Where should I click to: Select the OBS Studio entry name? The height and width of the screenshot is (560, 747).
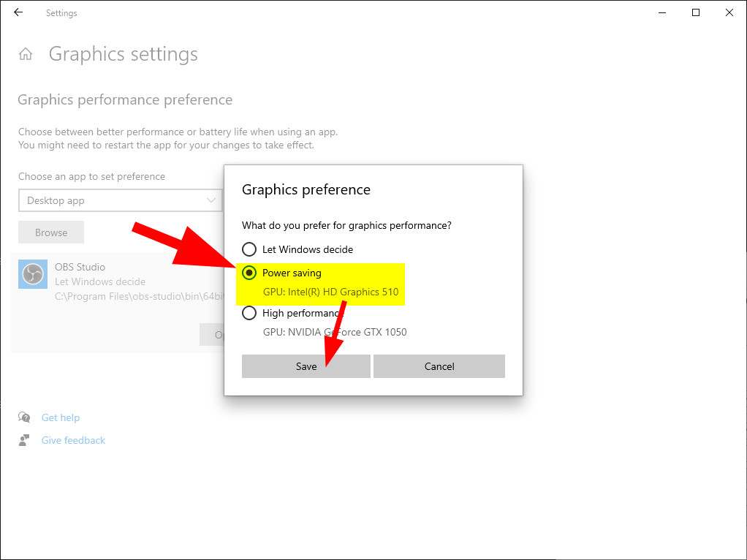80,267
